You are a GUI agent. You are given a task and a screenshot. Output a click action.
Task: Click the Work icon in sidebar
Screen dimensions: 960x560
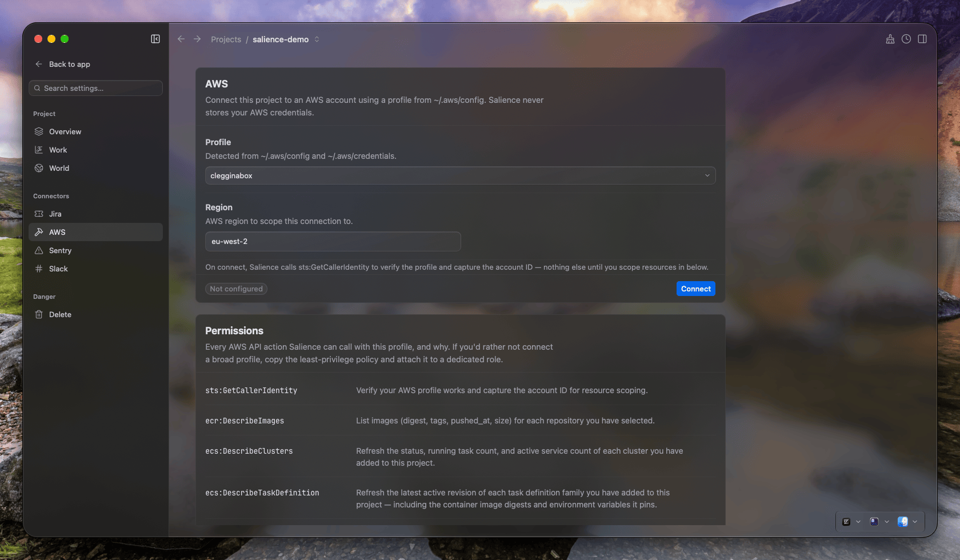point(39,150)
